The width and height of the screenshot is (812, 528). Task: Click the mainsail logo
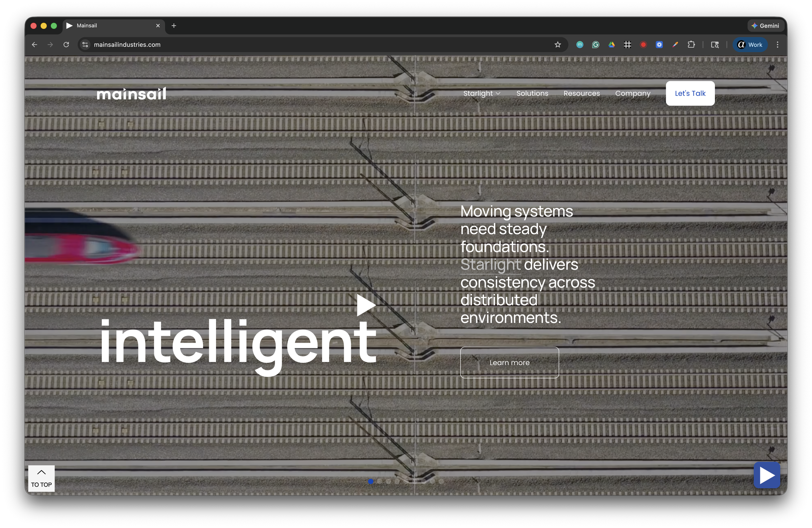tap(131, 94)
